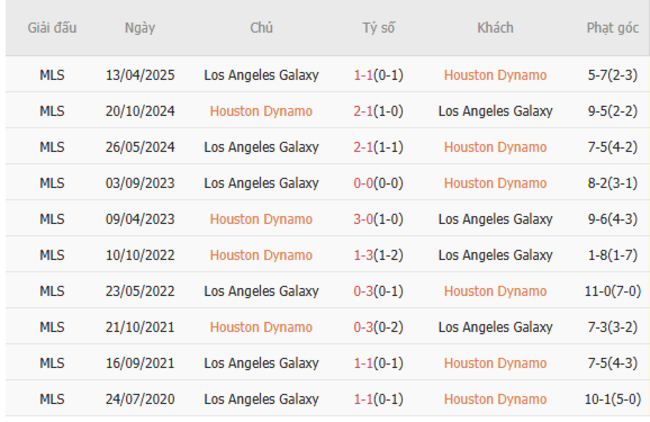This screenshot has width=650, height=422.
Task: Select the 'Ngày' column header
Action: 140,28
